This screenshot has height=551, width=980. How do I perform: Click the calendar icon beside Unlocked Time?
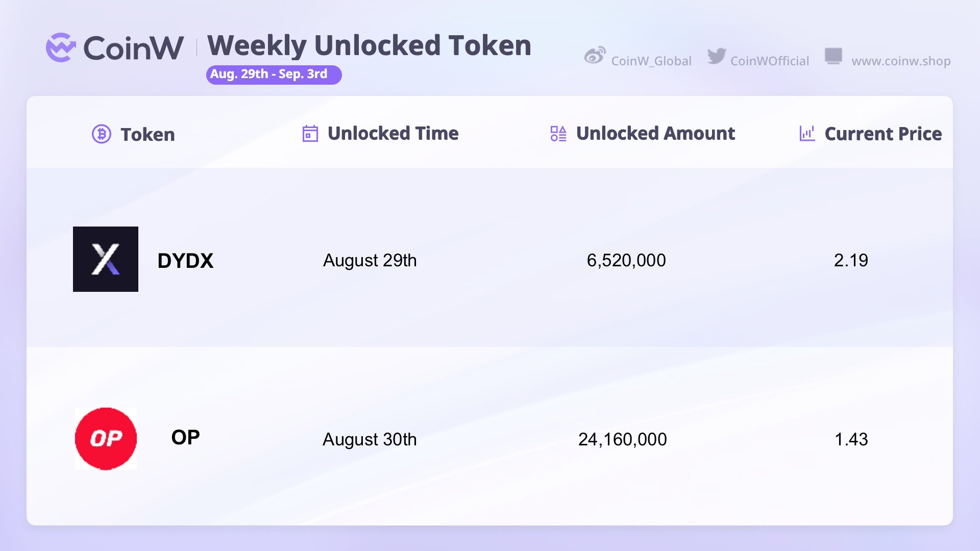pyautogui.click(x=310, y=134)
